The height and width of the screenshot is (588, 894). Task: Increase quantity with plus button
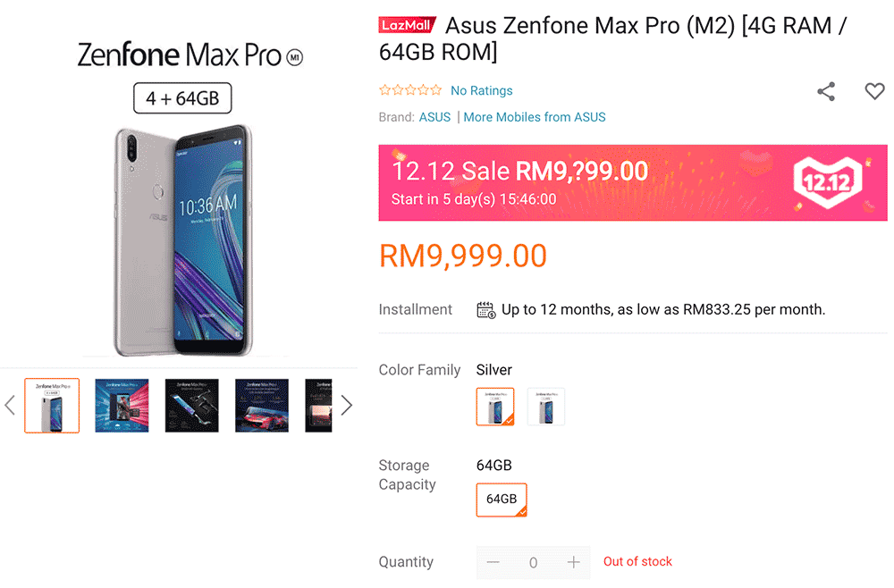pos(574,562)
